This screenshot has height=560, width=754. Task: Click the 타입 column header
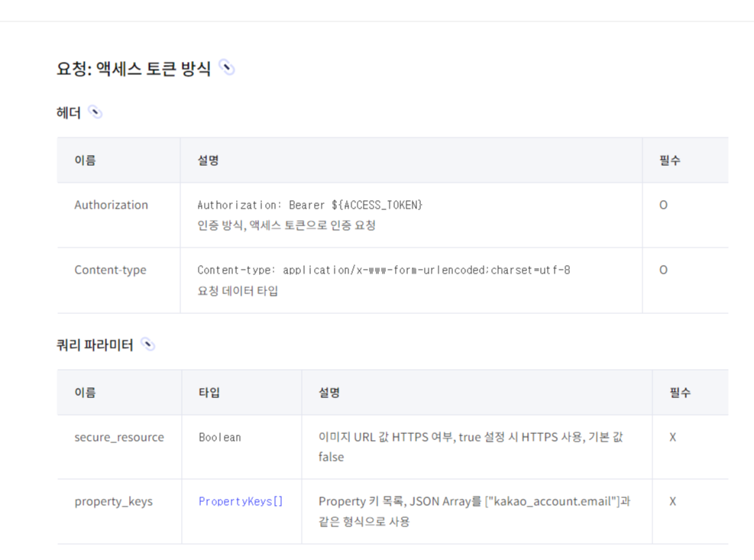click(x=209, y=392)
